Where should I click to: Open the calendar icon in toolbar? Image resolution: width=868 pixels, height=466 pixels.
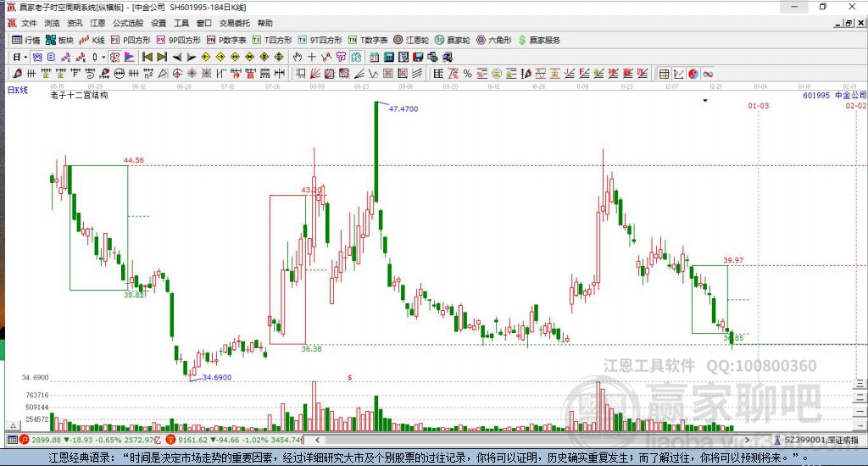tap(374, 57)
